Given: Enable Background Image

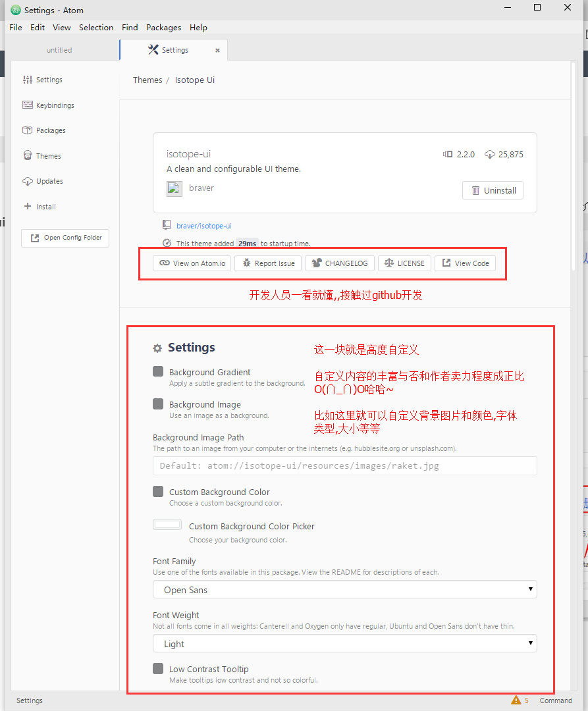Looking at the screenshot, I should 157,404.
